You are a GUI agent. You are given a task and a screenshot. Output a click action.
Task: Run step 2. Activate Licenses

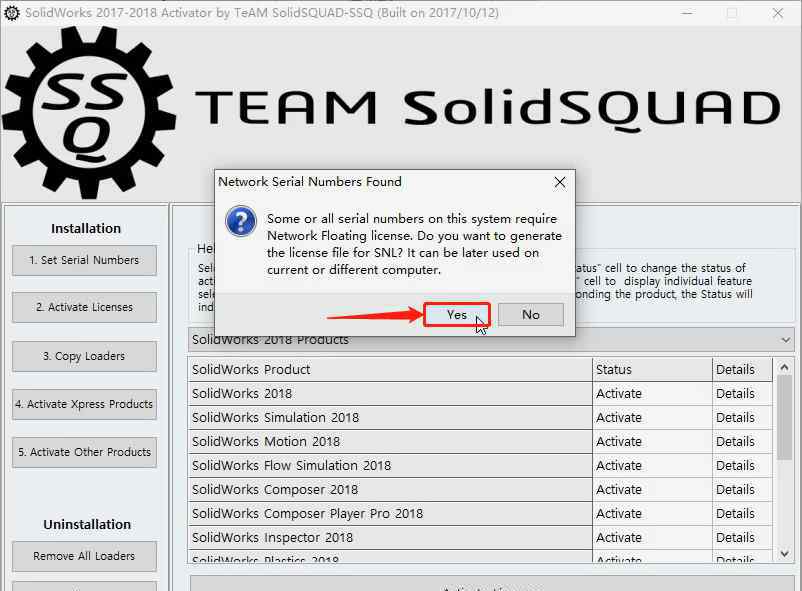pos(84,307)
